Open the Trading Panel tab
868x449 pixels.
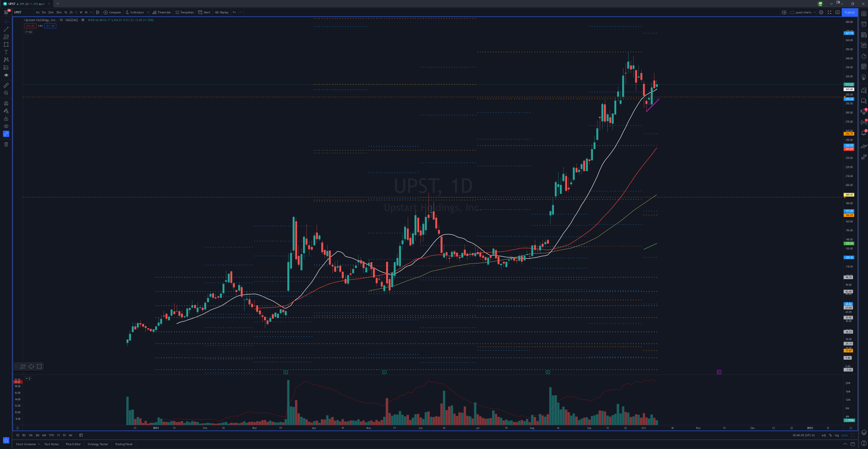[x=124, y=444]
